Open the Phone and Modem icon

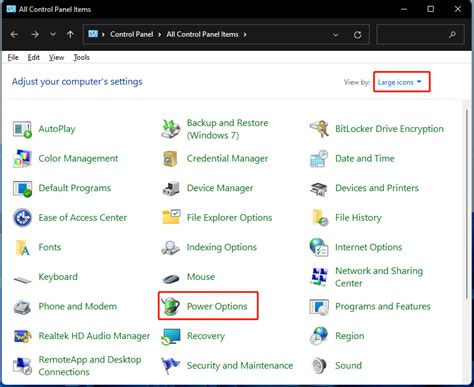(x=22, y=307)
